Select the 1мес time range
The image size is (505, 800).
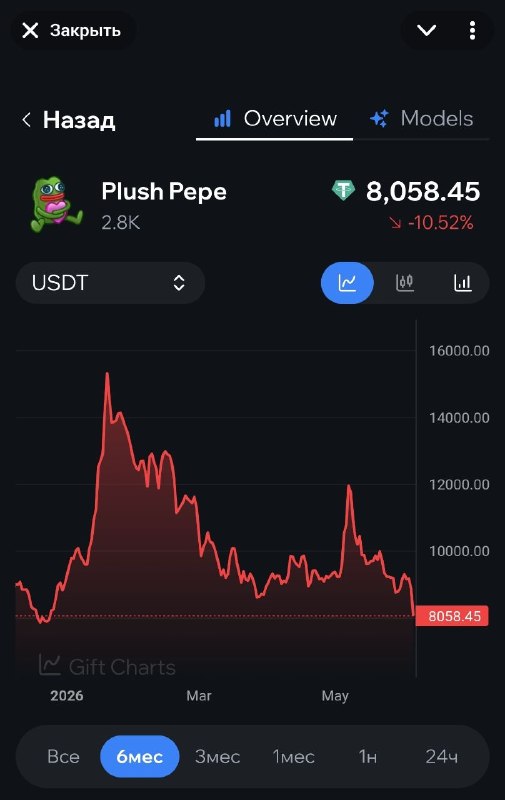294,756
